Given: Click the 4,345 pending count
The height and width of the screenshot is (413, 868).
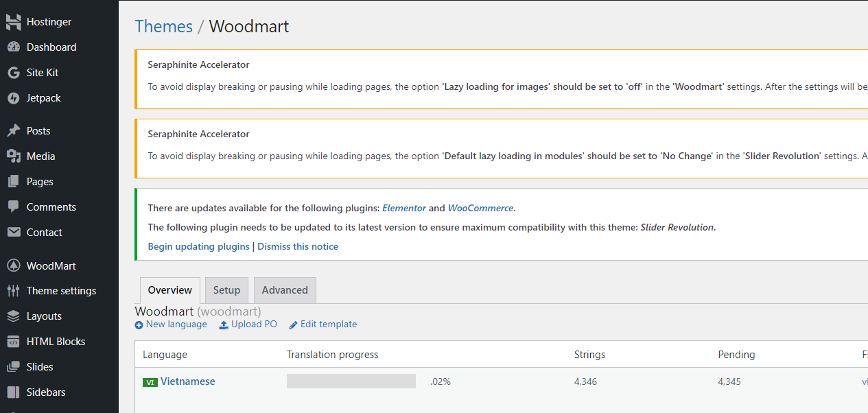Looking at the screenshot, I should 729,381.
